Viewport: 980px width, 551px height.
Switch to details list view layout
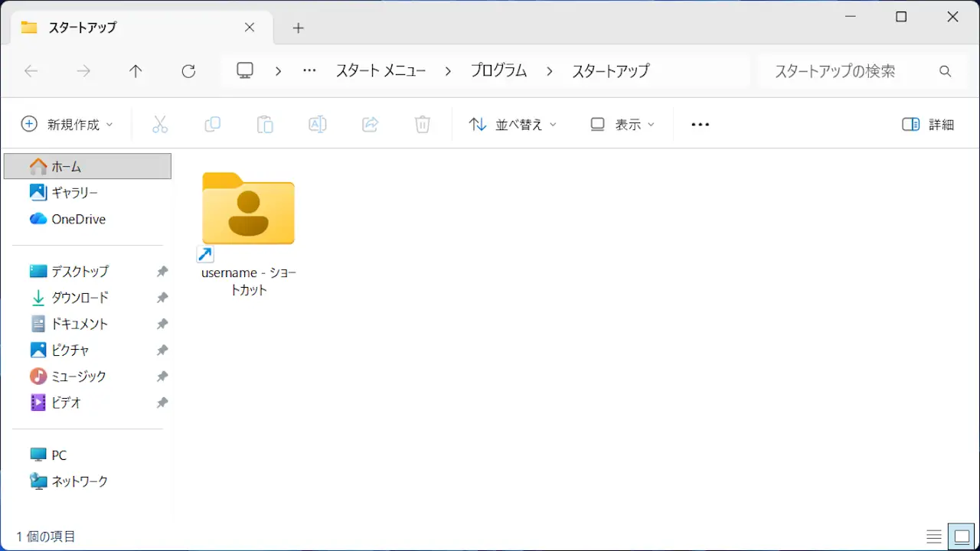click(934, 536)
